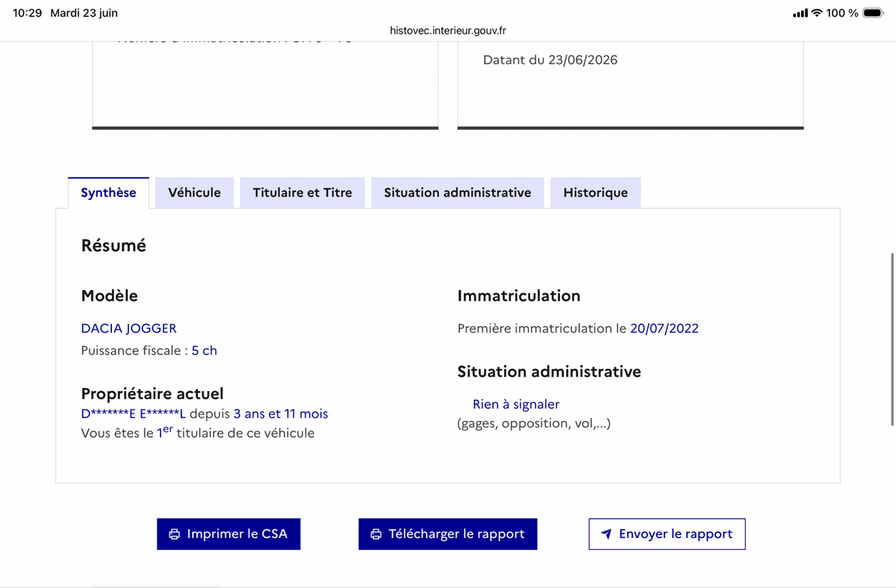Click the 20/07/2022 registration date
The image size is (896, 588).
tap(665, 328)
